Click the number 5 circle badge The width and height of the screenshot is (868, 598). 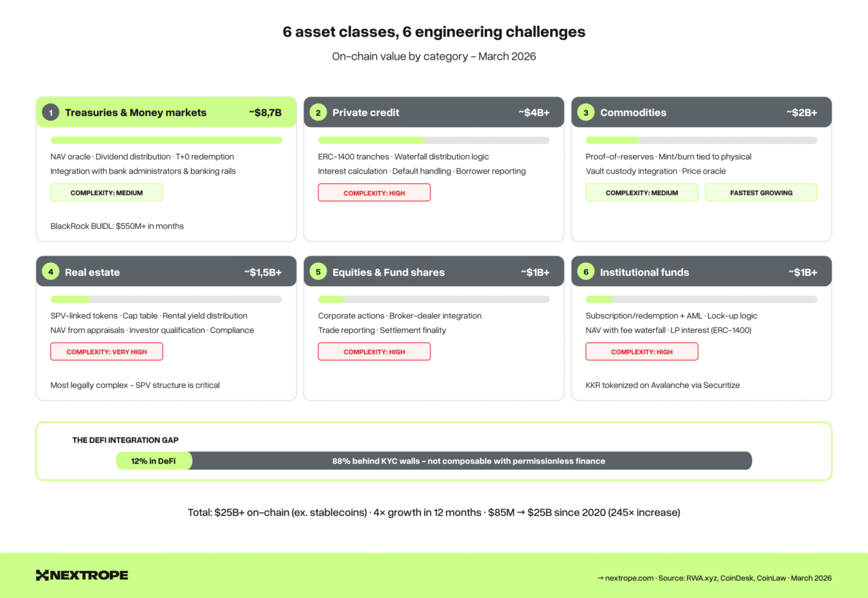(x=318, y=272)
